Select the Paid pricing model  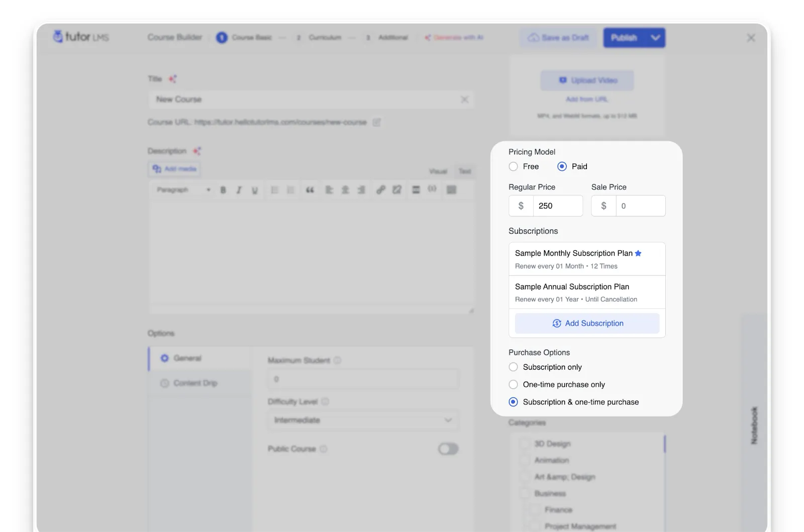click(x=562, y=166)
